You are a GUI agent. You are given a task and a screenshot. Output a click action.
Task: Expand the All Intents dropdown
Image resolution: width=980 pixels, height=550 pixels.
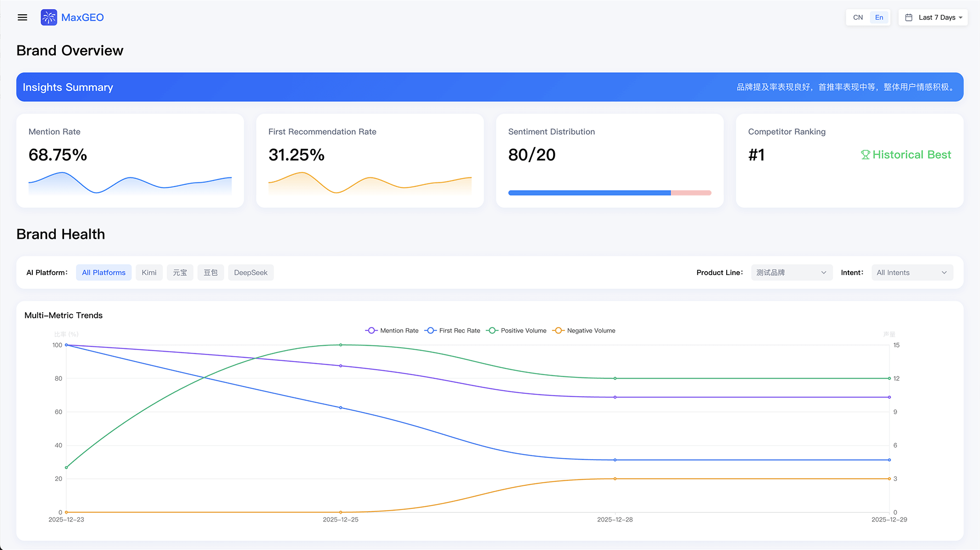(x=911, y=272)
